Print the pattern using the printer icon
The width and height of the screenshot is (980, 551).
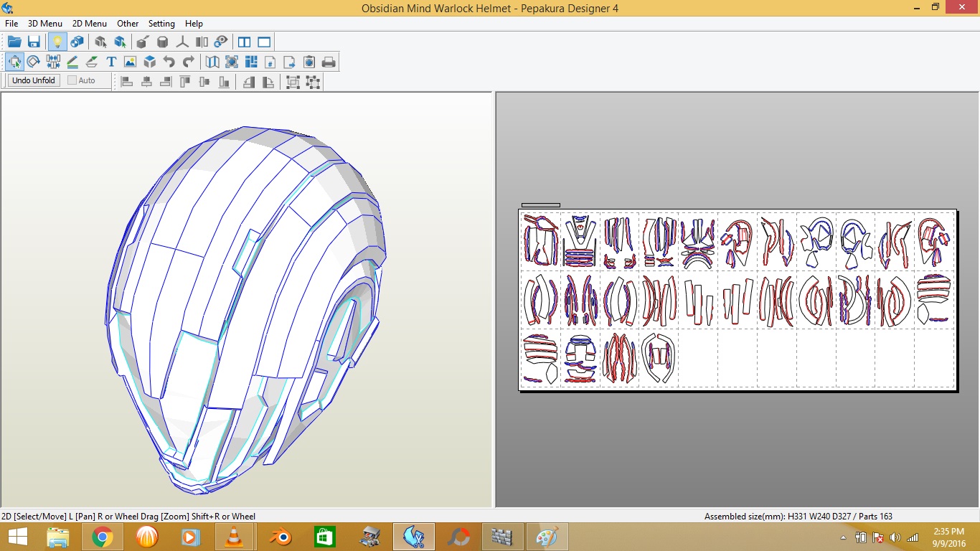pos(329,62)
